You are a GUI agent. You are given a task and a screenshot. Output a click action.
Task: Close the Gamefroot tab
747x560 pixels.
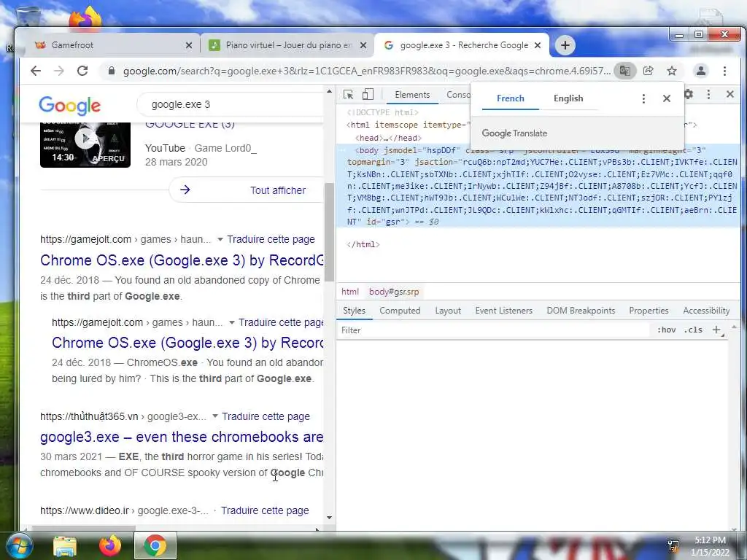(x=189, y=45)
